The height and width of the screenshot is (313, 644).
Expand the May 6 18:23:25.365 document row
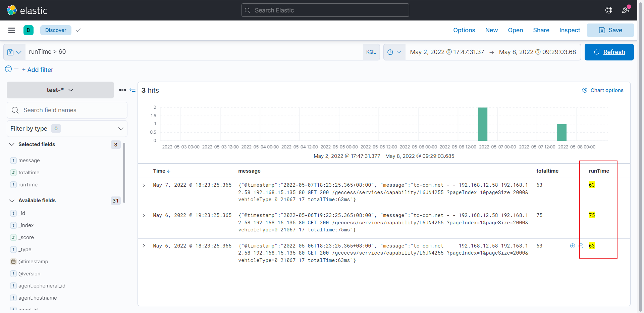(144, 246)
